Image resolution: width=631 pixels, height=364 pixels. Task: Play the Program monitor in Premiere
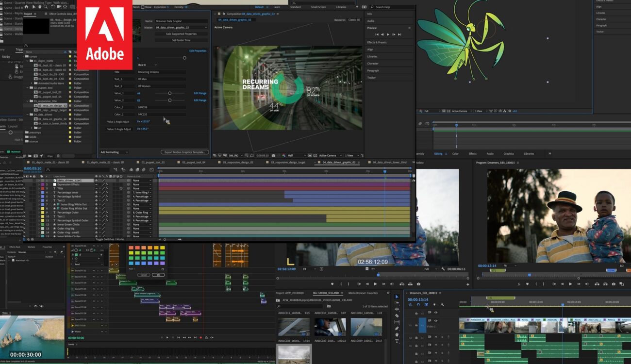[x=570, y=284]
